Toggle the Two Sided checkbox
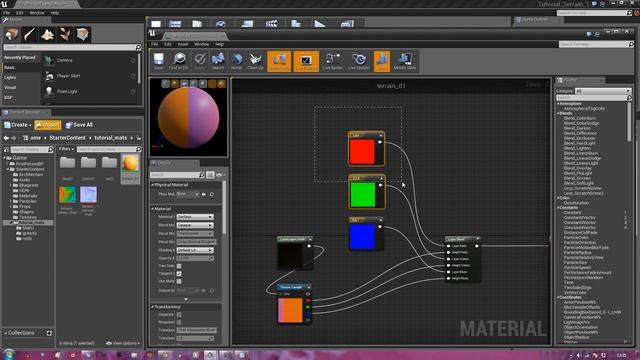The width and height of the screenshot is (640, 360). (179, 266)
